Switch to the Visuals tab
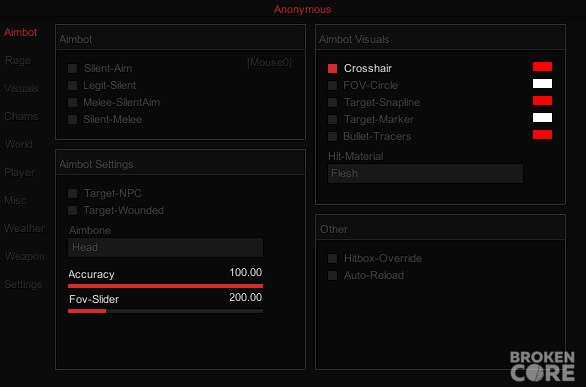The image size is (586, 387). click(x=21, y=89)
